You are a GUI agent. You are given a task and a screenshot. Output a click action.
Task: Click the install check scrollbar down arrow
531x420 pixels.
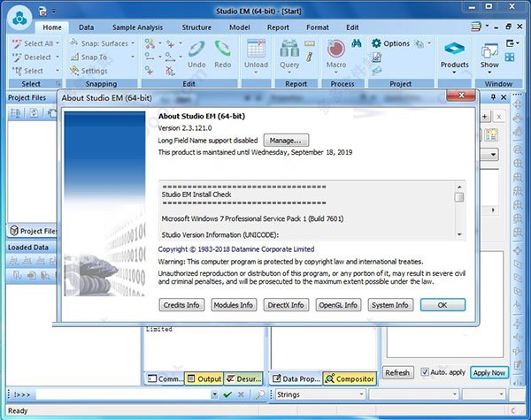point(459,234)
